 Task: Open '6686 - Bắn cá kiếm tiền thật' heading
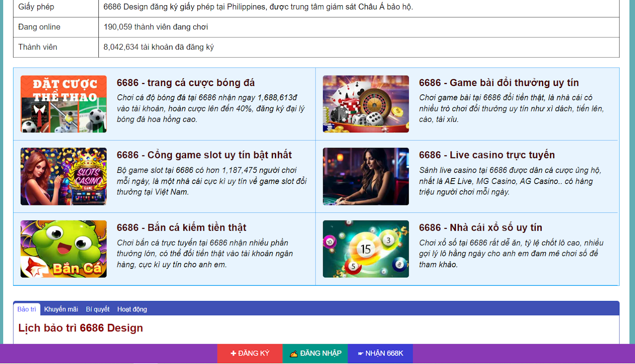(x=181, y=228)
